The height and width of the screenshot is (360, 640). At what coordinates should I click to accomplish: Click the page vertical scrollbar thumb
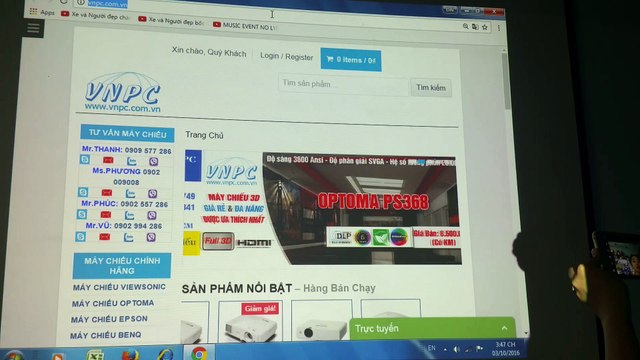coord(507,81)
